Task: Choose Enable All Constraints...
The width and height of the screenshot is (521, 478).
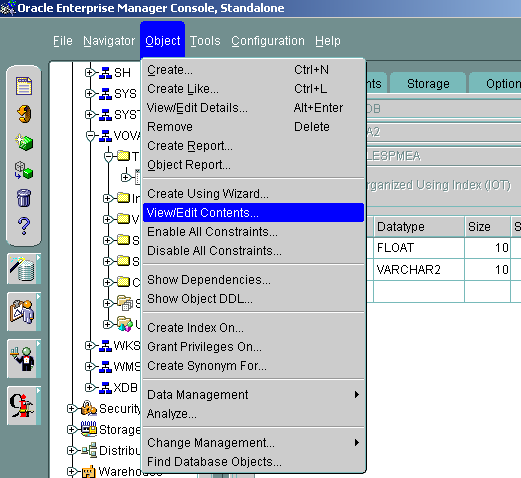Action: pos(253,231)
